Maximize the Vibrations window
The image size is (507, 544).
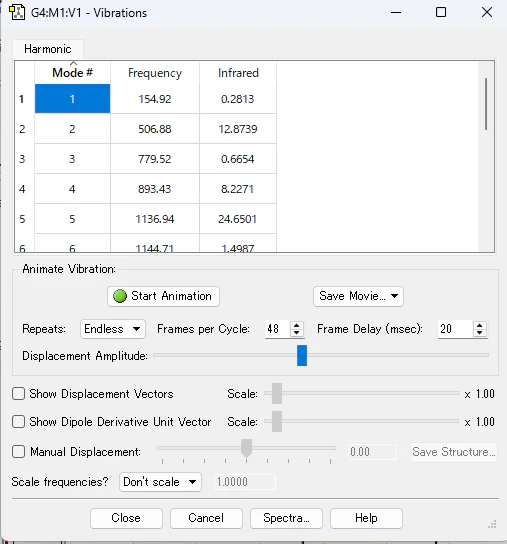(x=441, y=12)
